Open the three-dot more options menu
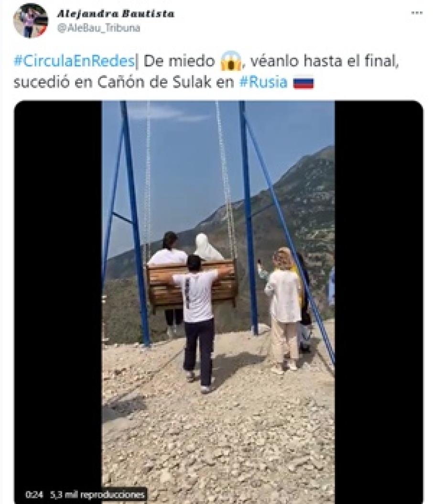This screenshot has height=504, width=433. tap(417, 13)
